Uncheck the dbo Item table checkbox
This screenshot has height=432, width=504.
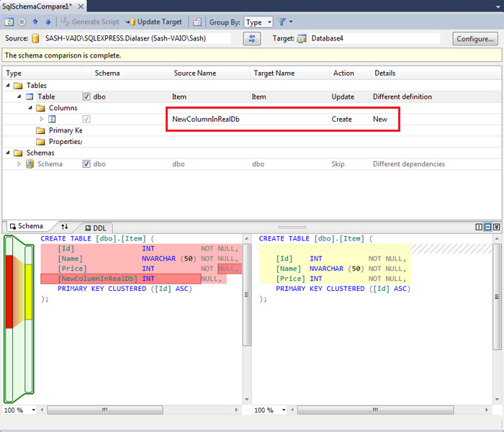(x=86, y=96)
